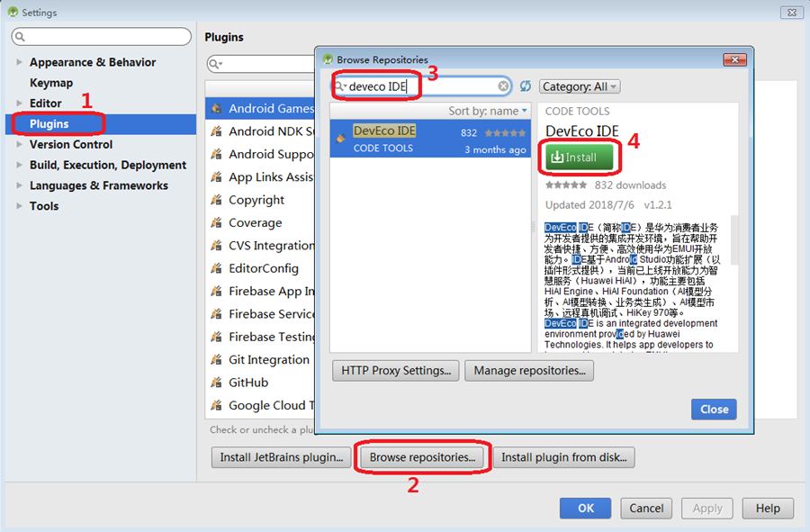The image size is (810, 532).
Task: Open the Sort by: name dropdown
Action: [x=488, y=111]
